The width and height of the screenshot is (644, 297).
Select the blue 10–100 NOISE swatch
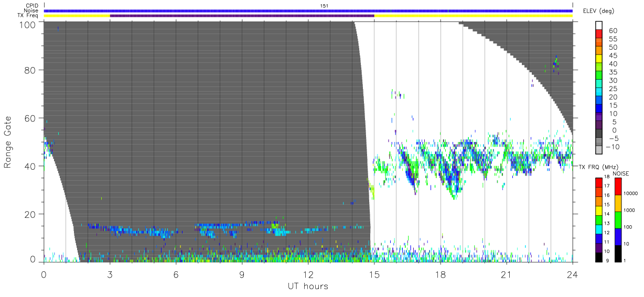coord(618,237)
